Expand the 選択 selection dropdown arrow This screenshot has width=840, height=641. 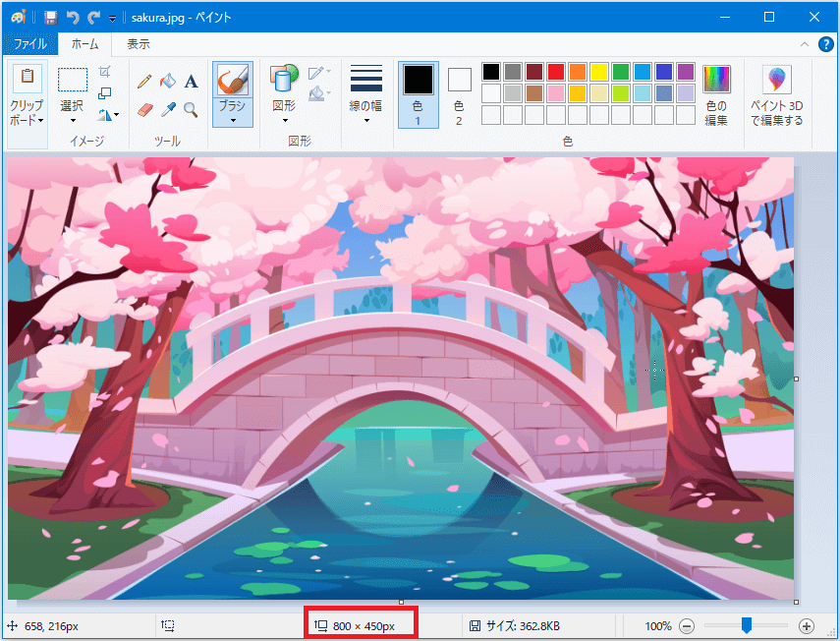[x=73, y=120]
